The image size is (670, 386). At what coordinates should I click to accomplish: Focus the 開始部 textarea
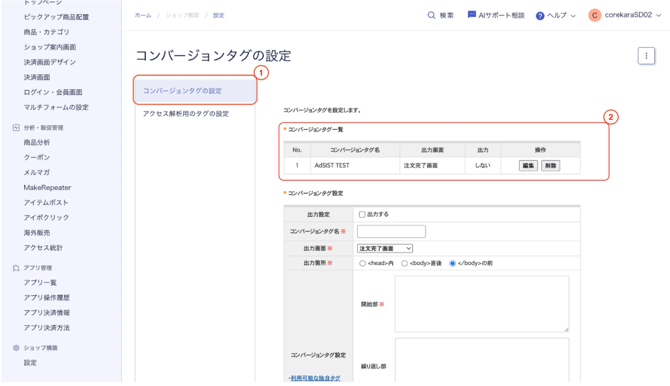(x=482, y=304)
